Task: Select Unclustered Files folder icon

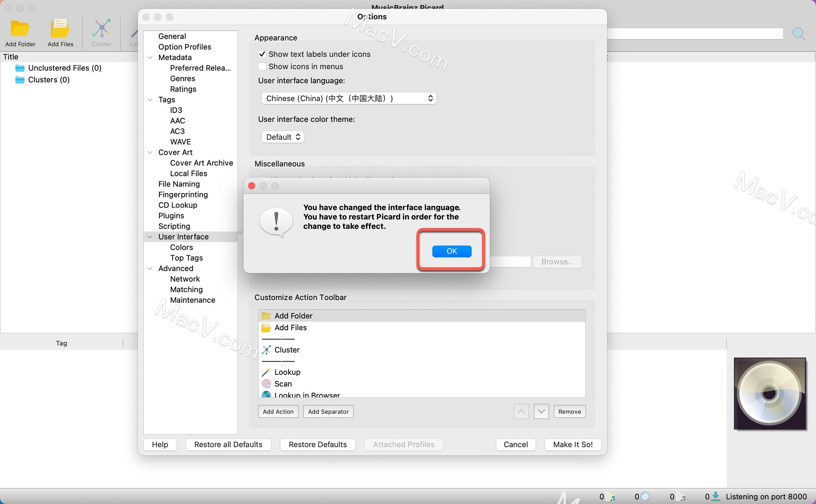Action: coord(20,68)
